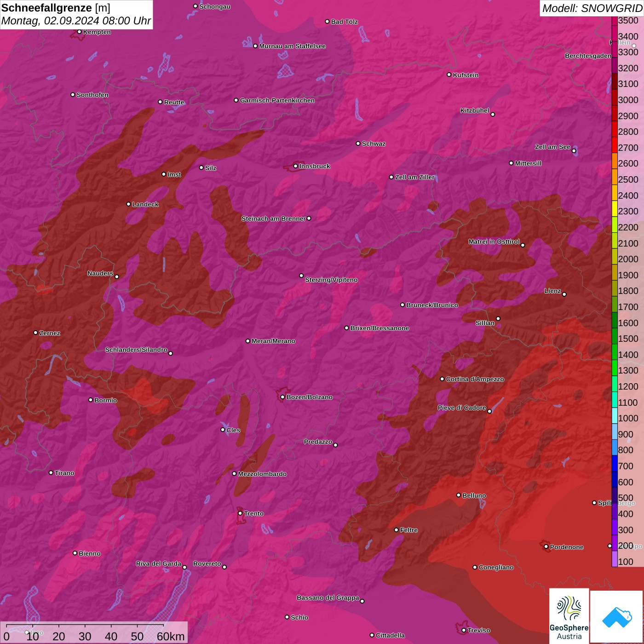644x644 pixels.
Task: Click the Kitzbühel label
Action: tap(475, 110)
